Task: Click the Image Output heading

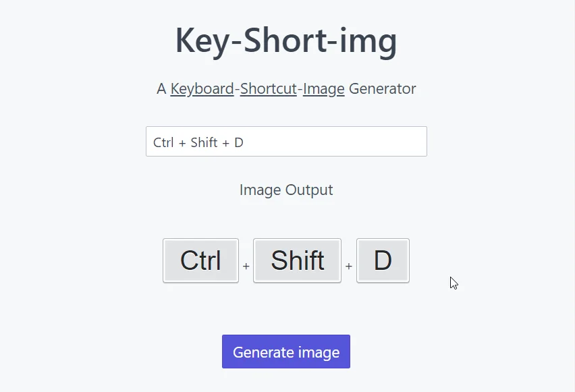Action: coord(286,190)
